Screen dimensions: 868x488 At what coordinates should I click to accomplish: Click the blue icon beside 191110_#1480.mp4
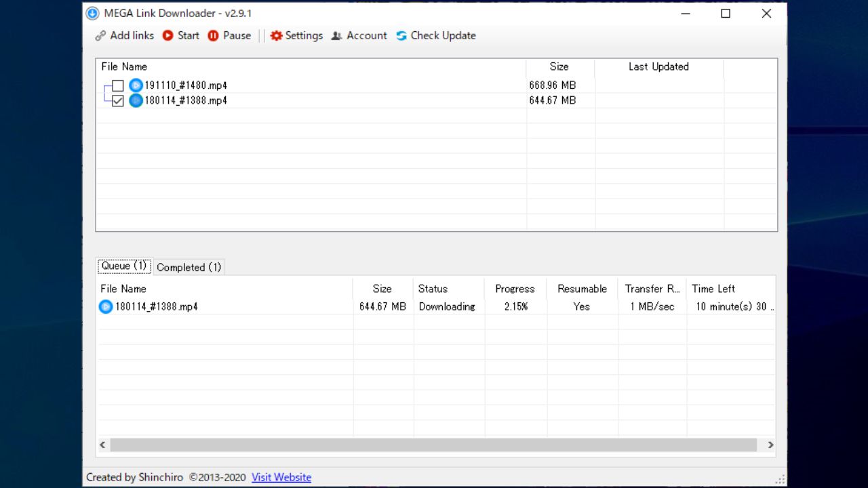point(136,85)
